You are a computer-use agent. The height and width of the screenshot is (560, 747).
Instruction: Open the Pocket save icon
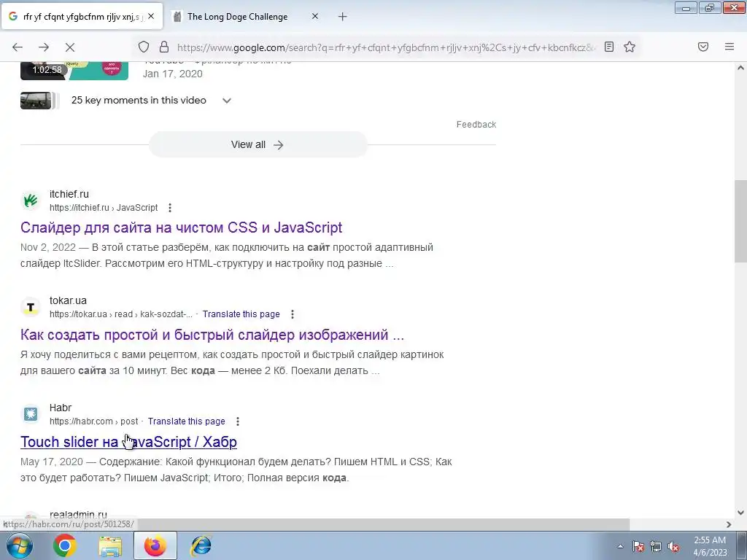pos(703,47)
